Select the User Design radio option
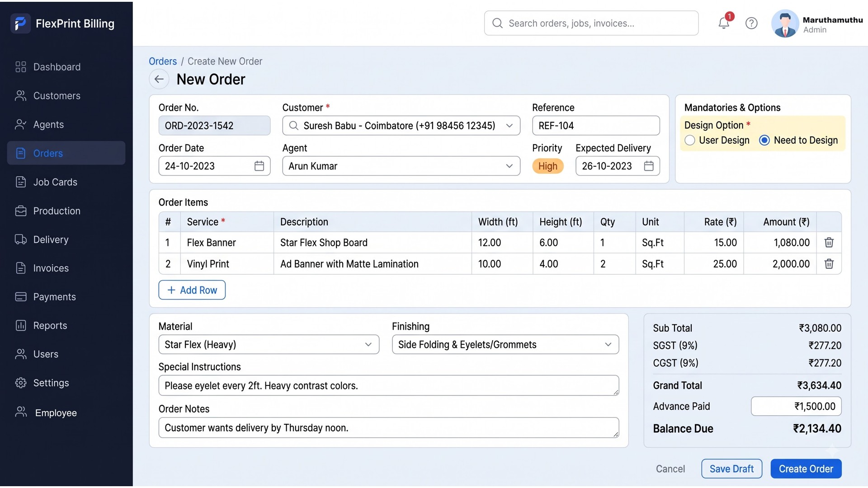The width and height of the screenshot is (868, 488). 689,141
